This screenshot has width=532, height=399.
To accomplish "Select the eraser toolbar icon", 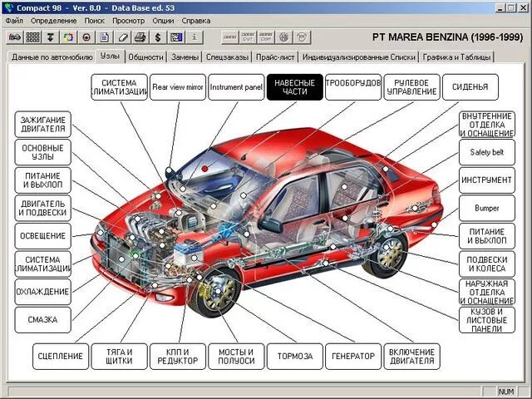I will click(122, 37).
